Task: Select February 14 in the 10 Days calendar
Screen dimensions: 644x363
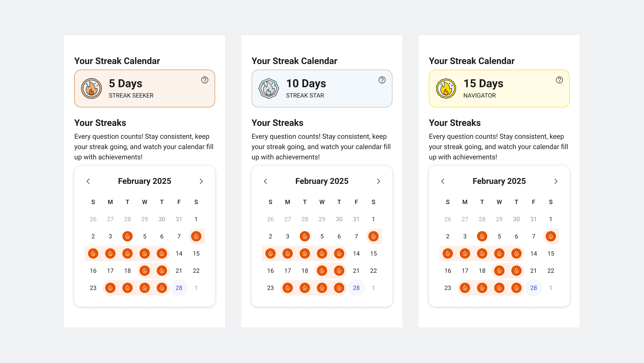Action: point(356,254)
